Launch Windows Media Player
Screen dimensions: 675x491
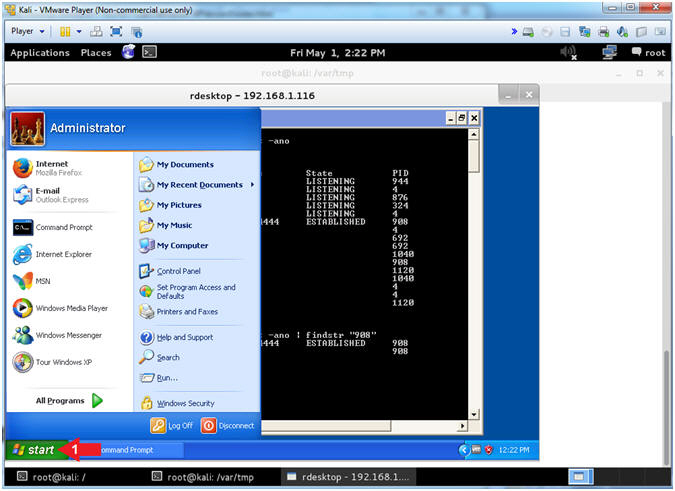tap(60, 308)
